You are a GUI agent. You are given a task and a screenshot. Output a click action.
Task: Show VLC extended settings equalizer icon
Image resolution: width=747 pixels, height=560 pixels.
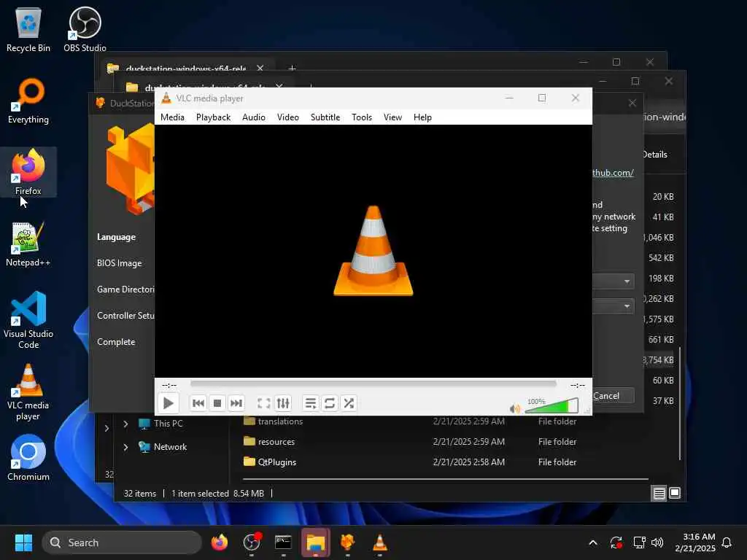(x=283, y=403)
